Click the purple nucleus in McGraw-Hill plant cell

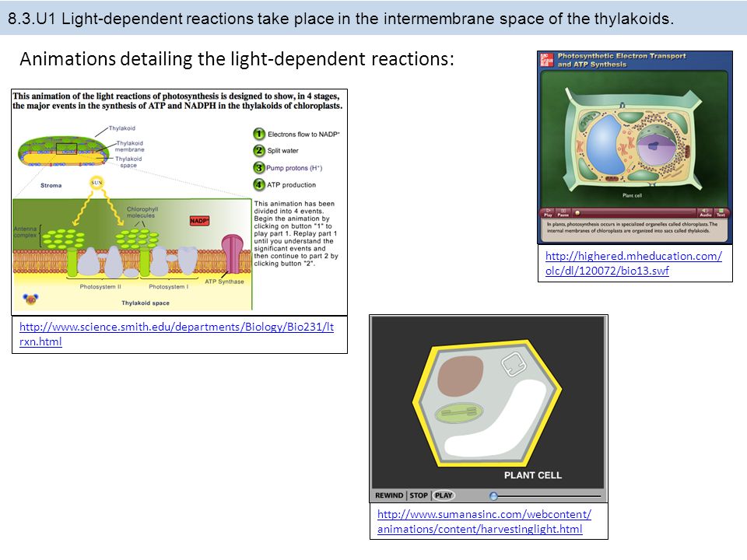[655, 147]
